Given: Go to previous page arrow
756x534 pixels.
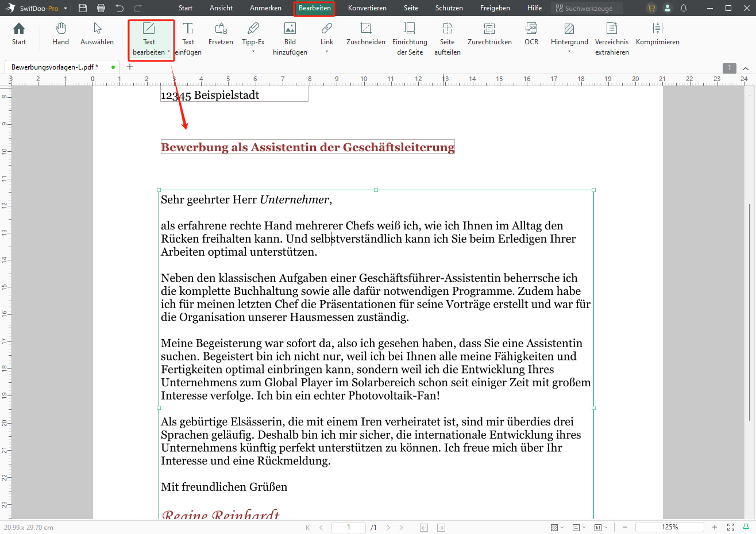Looking at the screenshot, I should click(321, 527).
